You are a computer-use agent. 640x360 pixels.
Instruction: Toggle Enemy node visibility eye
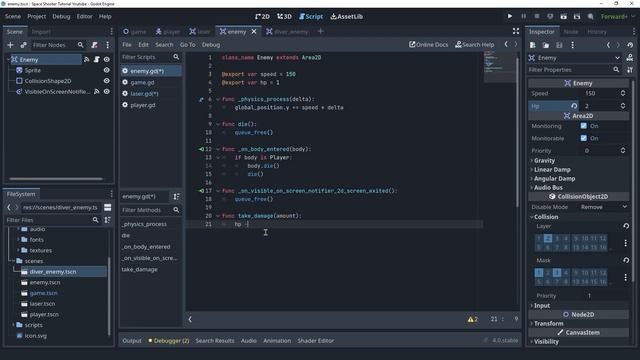tap(107, 60)
